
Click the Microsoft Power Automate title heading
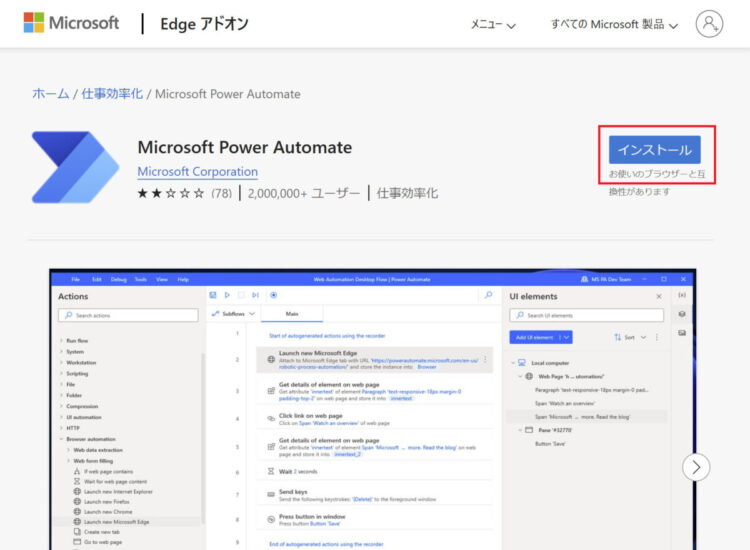pos(244,147)
